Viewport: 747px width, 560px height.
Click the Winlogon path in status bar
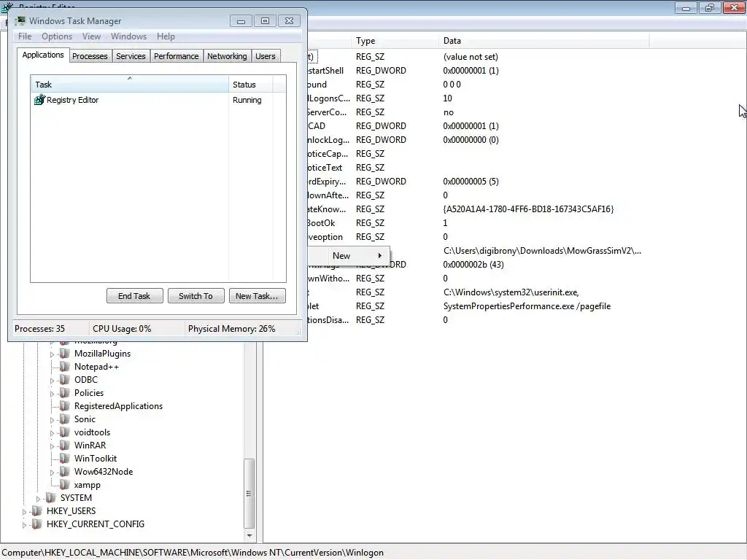[193, 553]
